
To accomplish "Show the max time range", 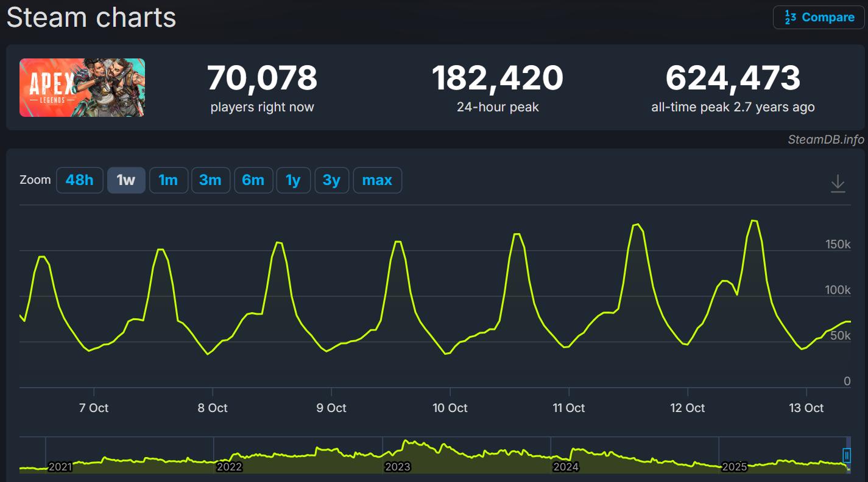I will pyautogui.click(x=377, y=180).
